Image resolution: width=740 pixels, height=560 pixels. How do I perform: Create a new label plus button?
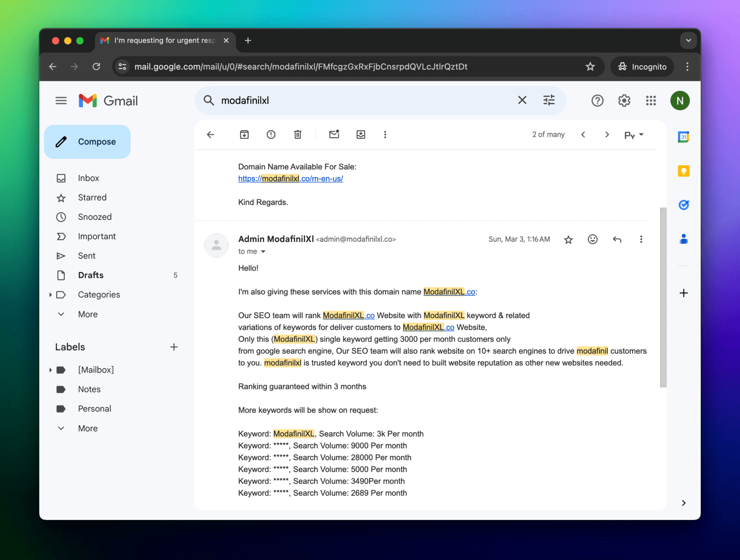click(174, 347)
